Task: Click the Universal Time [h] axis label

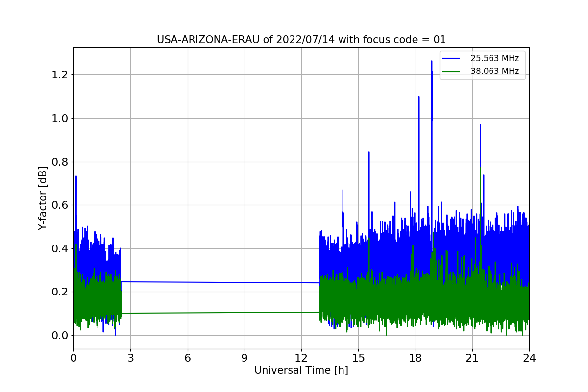Action: (x=301, y=371)
